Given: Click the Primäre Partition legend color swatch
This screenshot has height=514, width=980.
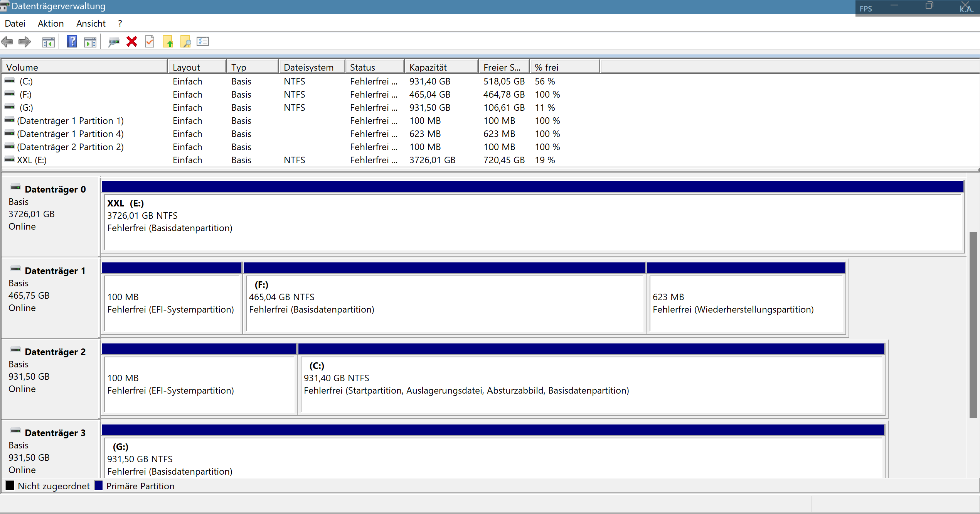Looking at the screenshot, I should tap(99, 485).
